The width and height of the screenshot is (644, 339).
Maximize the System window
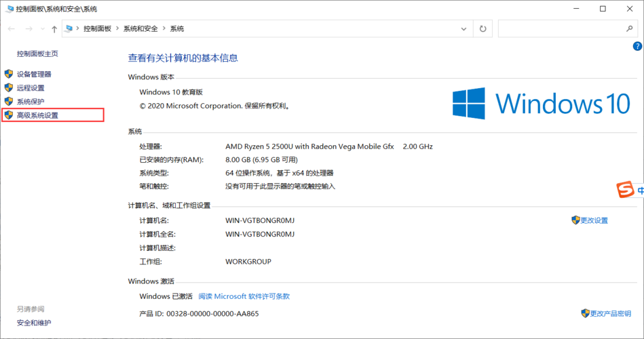coord(603,9)
